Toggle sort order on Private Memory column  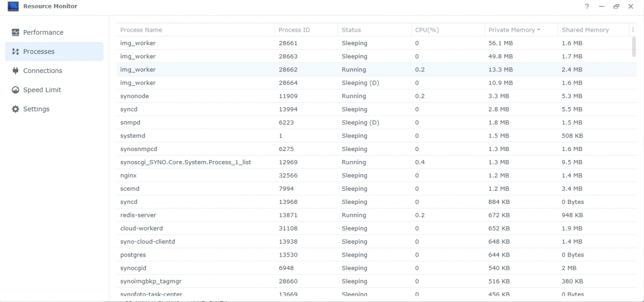click(x=513, y=30)
